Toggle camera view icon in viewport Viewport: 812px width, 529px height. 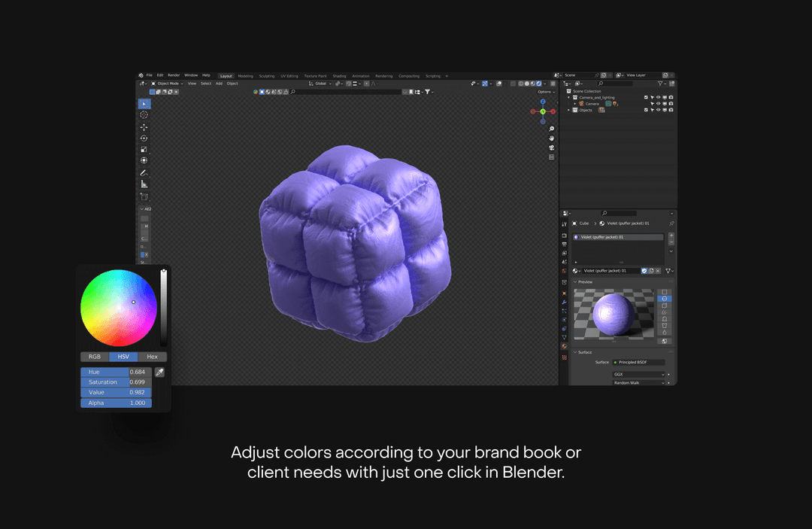pyautogui.click(x=551, y=148)
